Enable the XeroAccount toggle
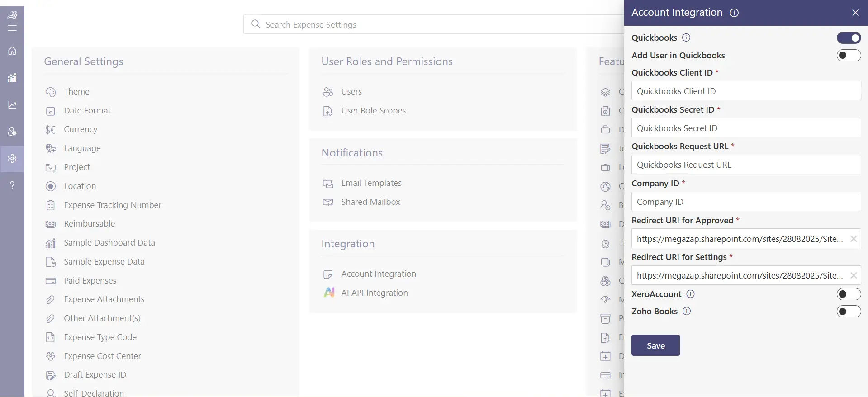 click(849, 294)
